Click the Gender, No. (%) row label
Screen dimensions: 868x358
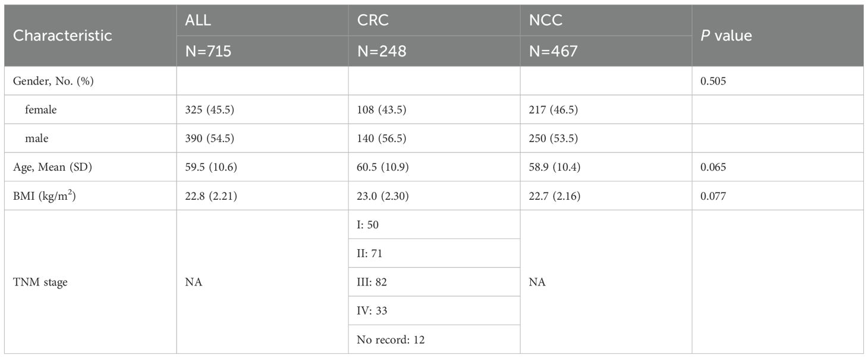53,81
